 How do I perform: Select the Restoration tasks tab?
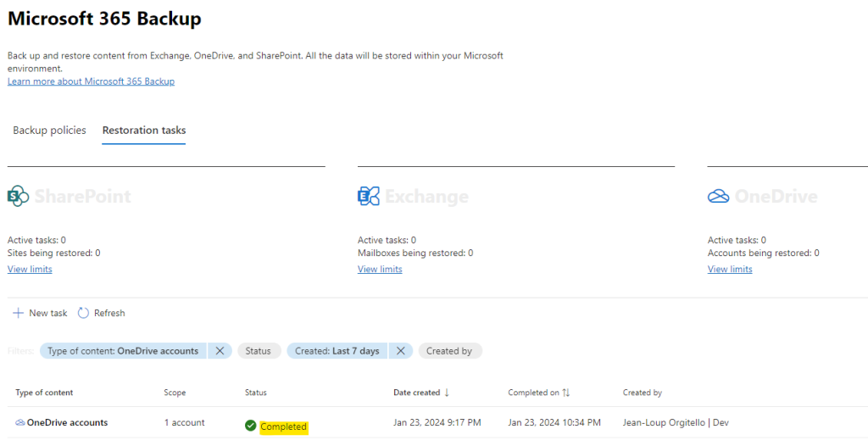tap(144, 131)
